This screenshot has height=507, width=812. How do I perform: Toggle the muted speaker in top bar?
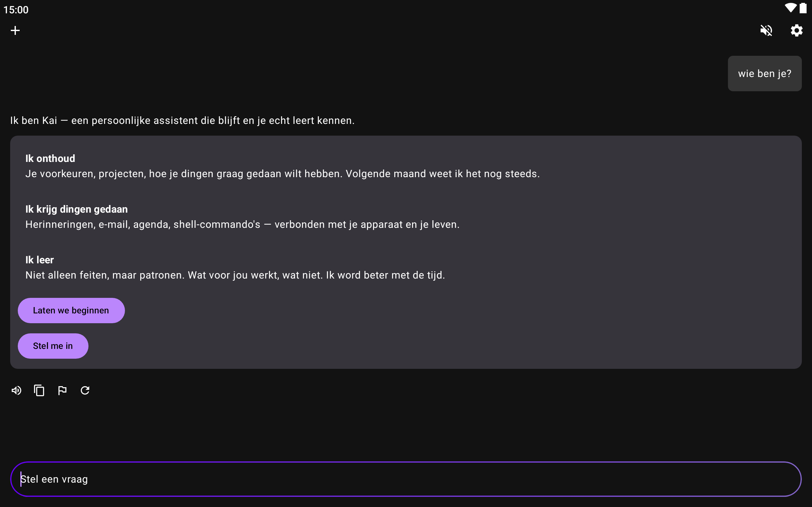[766, 30]
